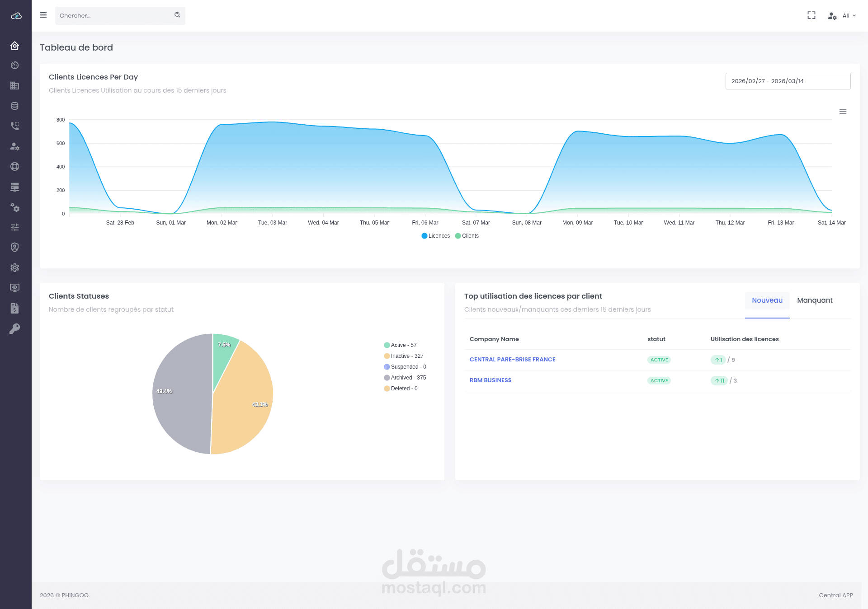Open the building/companies sidebar icon
Viewport: 868px width, 609px height.
15,86
